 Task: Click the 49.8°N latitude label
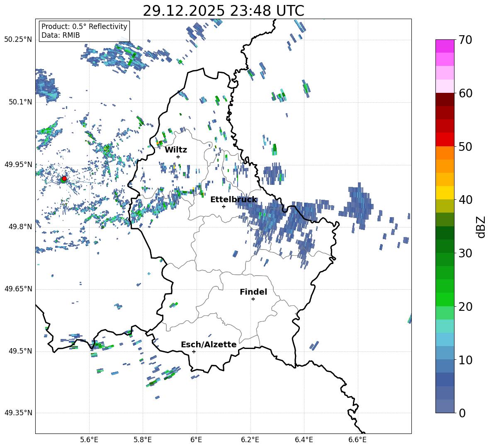point(20,227)
